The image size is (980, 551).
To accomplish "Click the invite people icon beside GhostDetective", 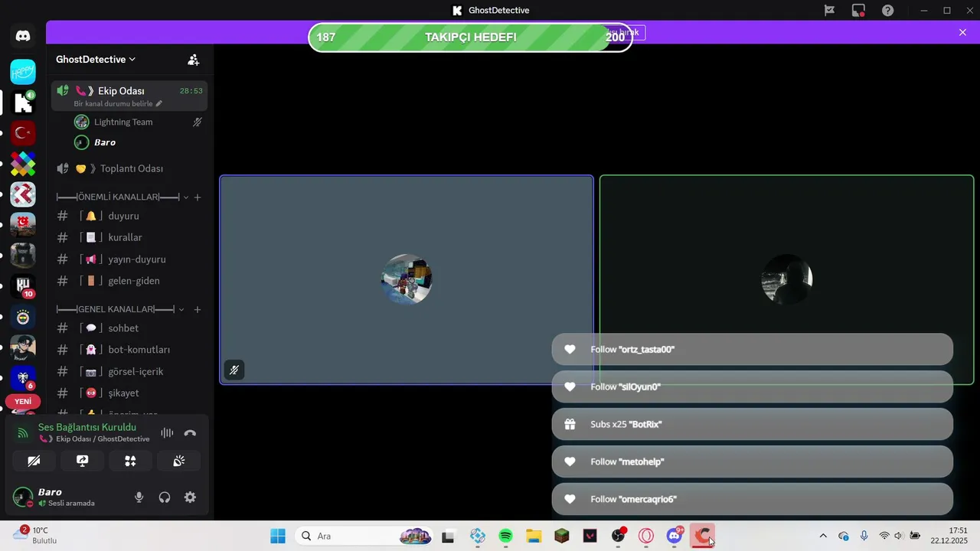I will coord(194,60).
